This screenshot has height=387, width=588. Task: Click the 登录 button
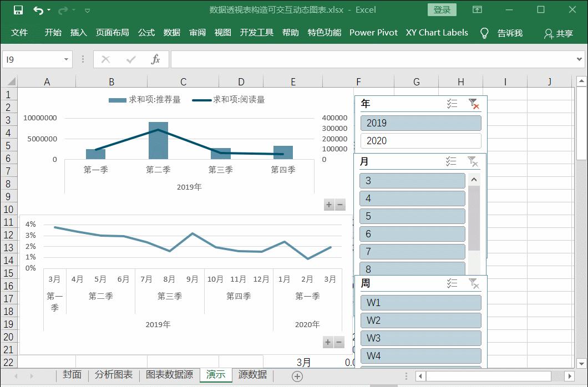pos(442,10)
